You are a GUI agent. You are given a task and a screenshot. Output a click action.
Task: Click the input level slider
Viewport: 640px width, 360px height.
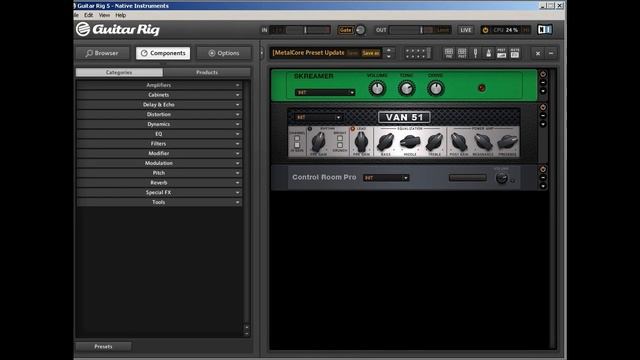[x=300, y=30]
